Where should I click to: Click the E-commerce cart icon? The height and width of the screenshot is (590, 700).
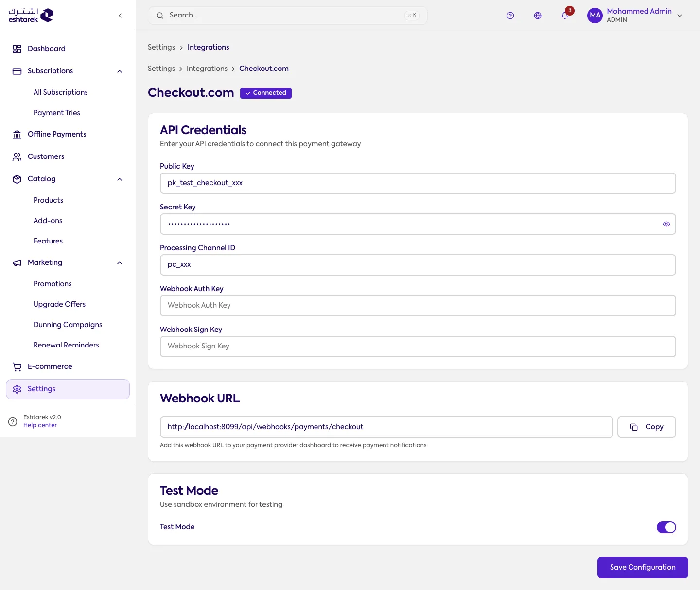(17, 366)
